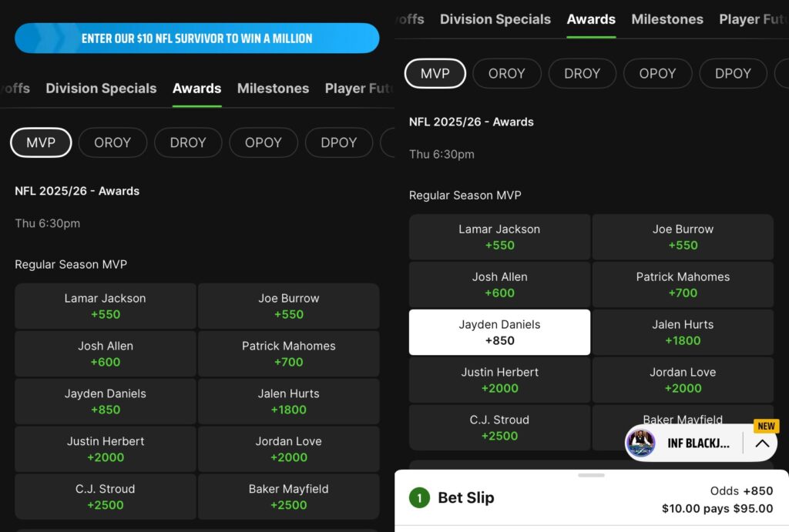This screenshot has height=532, width=789.
Task: Tap the NFL Survivor promo banner
Action: pyautogui.click(x=196, y=38)
